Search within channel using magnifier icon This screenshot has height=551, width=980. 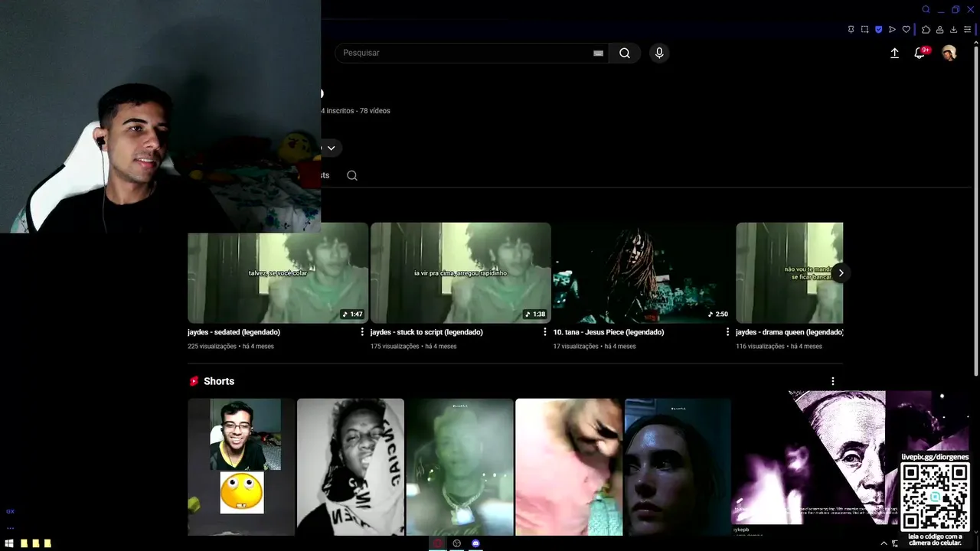point(352,175)
